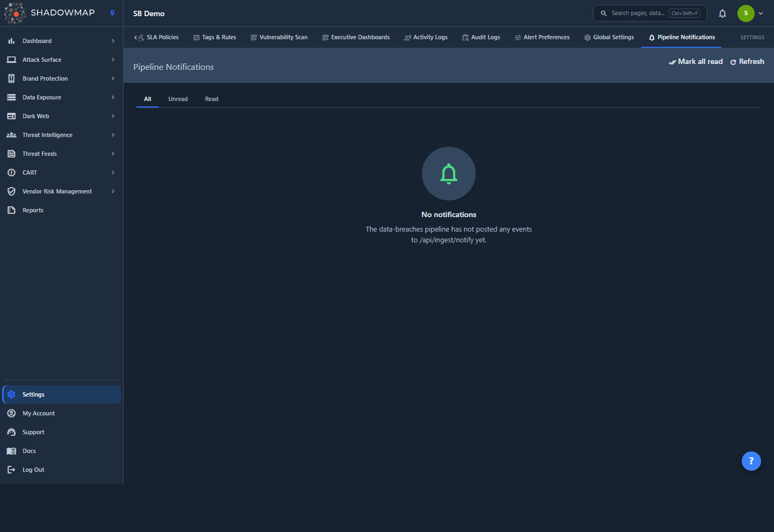
Task: Click the green bell No notifications icon
Action: (449, 174)
